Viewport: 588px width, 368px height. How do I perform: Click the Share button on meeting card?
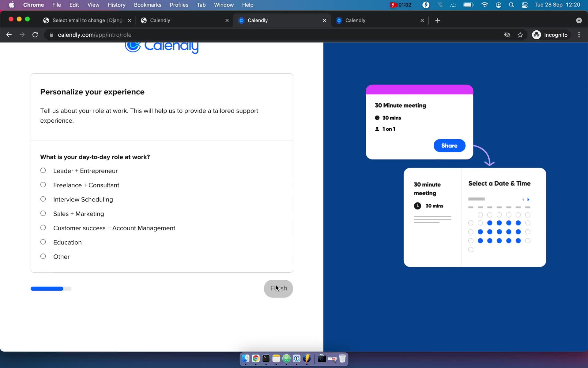449,145
